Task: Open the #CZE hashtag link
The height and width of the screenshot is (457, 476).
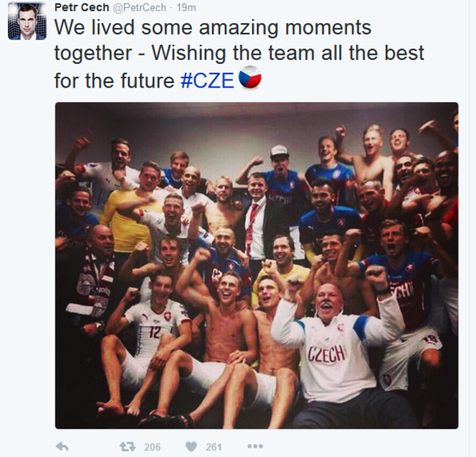Action: pos(208,80)
